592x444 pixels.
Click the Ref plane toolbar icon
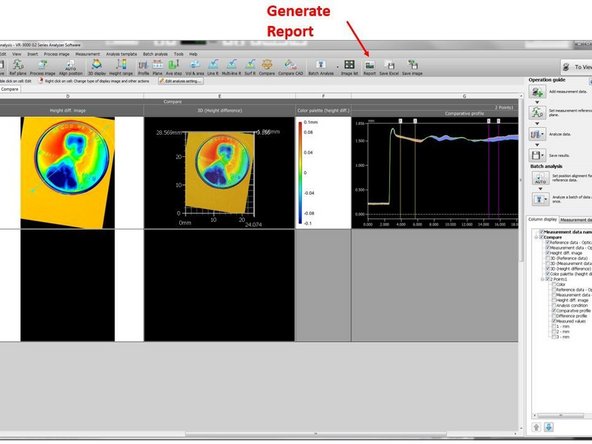[x=18, y=67]
